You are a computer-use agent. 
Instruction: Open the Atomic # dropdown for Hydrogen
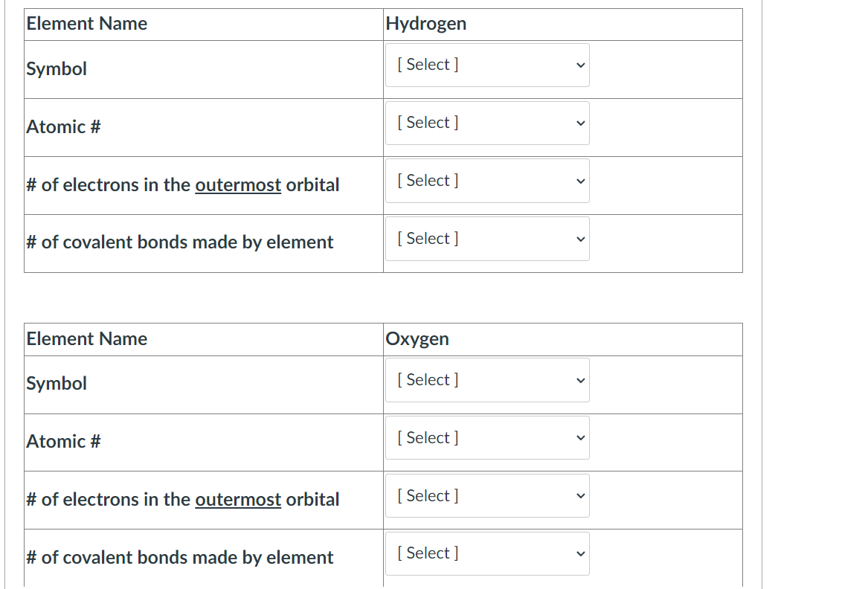pos(487,123)
